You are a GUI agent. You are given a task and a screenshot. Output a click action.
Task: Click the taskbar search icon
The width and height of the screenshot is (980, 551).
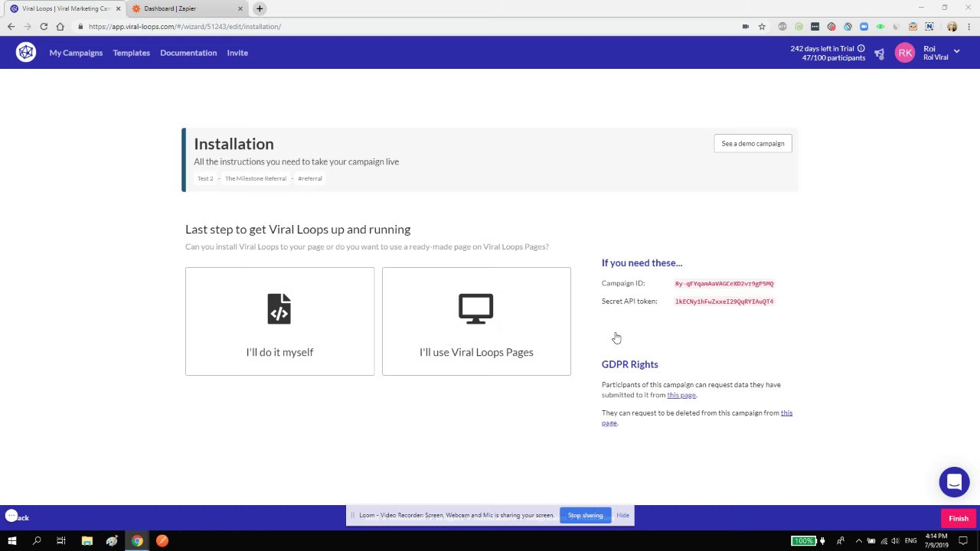[37, 541]
